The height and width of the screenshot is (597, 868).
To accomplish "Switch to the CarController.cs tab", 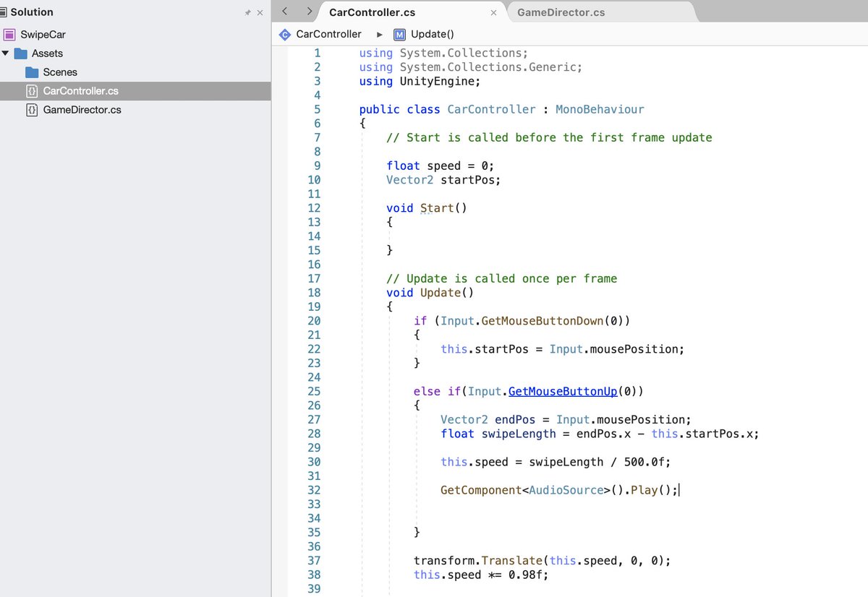I will pyautogui.click(x=372, y=12).
